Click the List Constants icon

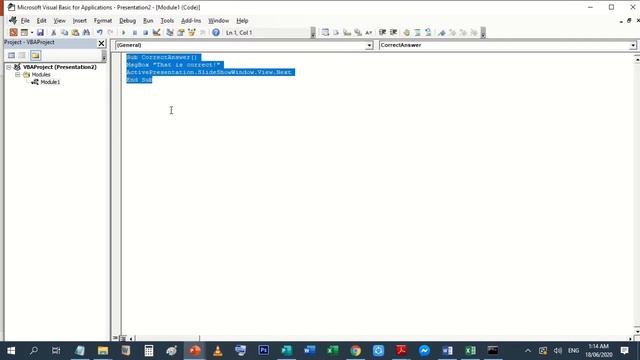coord(336,32)
